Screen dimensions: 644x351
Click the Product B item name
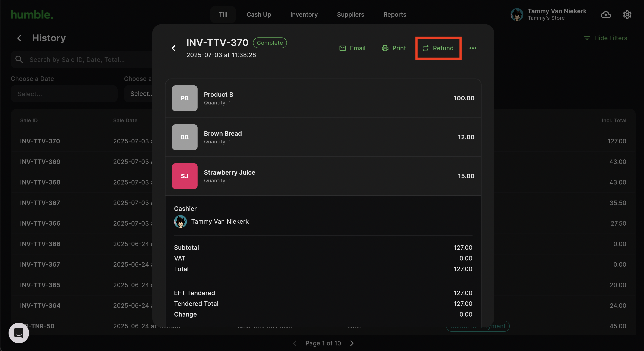coord(219,95)
